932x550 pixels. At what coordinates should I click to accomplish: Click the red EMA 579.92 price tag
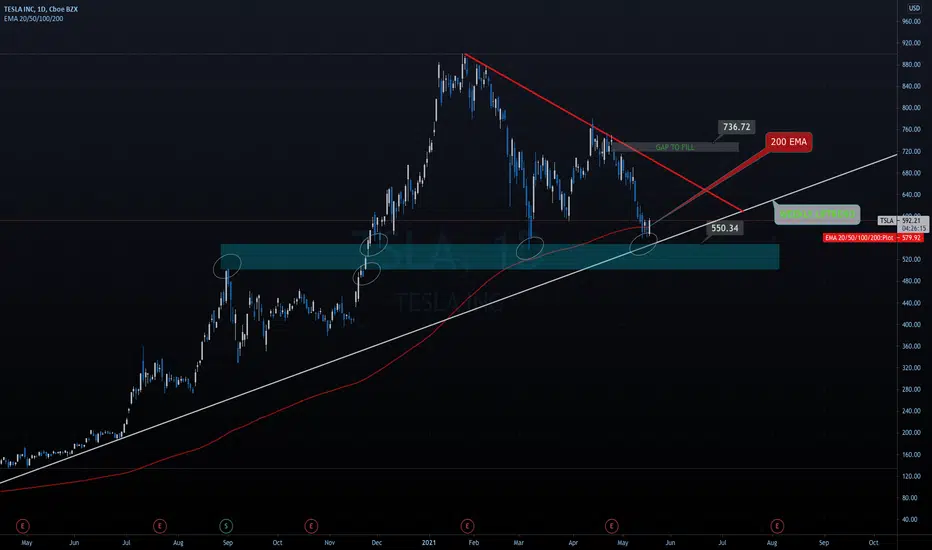(x=873, y=238)
